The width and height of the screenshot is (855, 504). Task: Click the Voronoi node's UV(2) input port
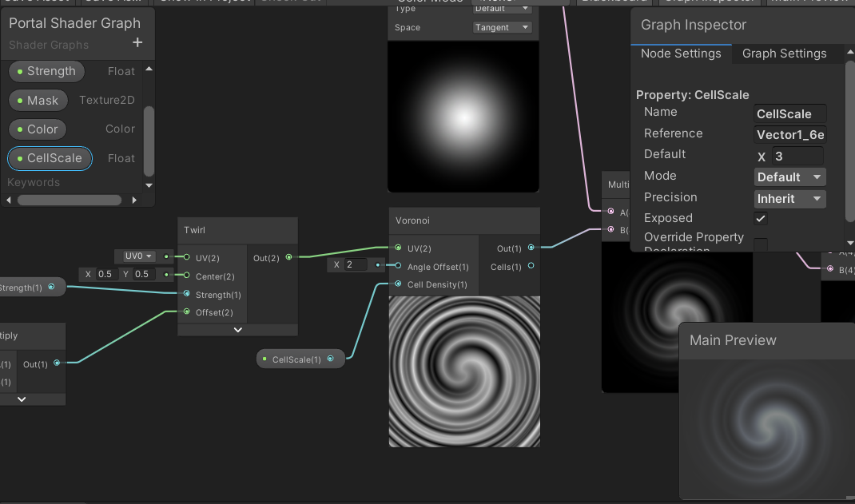398,248
